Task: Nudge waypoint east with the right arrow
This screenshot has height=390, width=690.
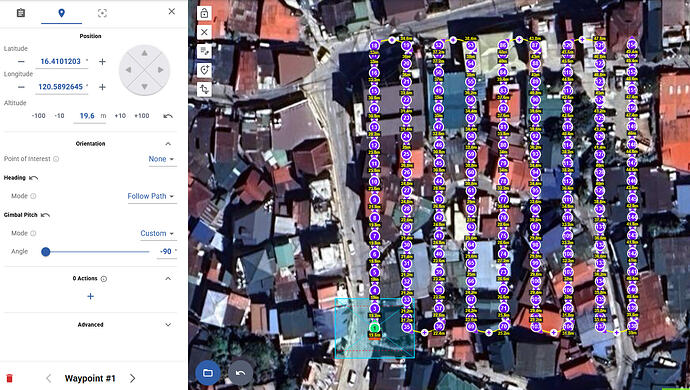Action: tap(161, 70)
